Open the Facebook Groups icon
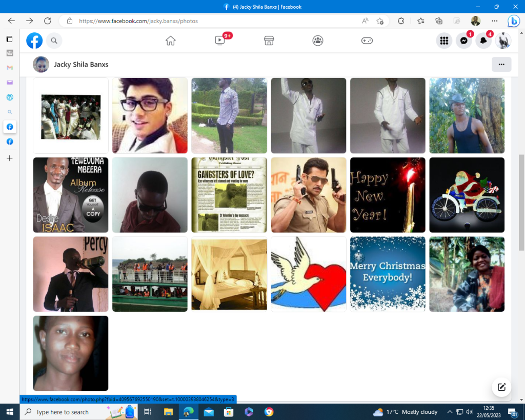Image resolution: width=525 pixels, height=420 pixels. [x=318, y=41]
